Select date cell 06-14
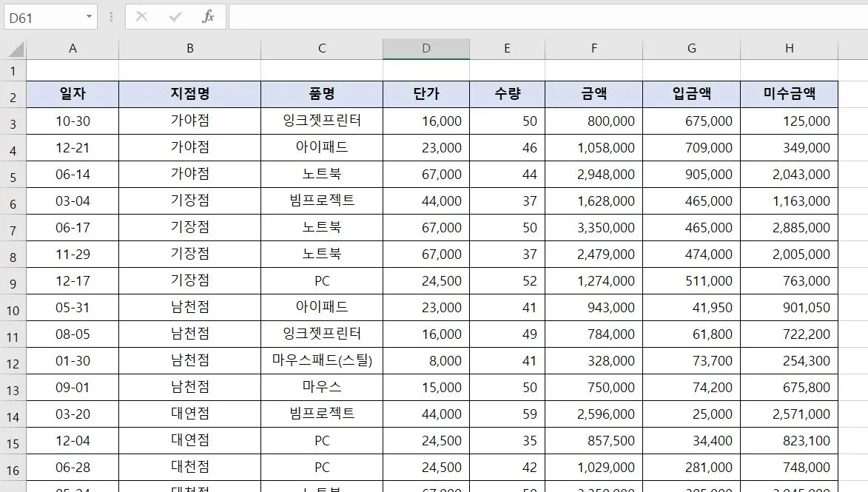 73,175
